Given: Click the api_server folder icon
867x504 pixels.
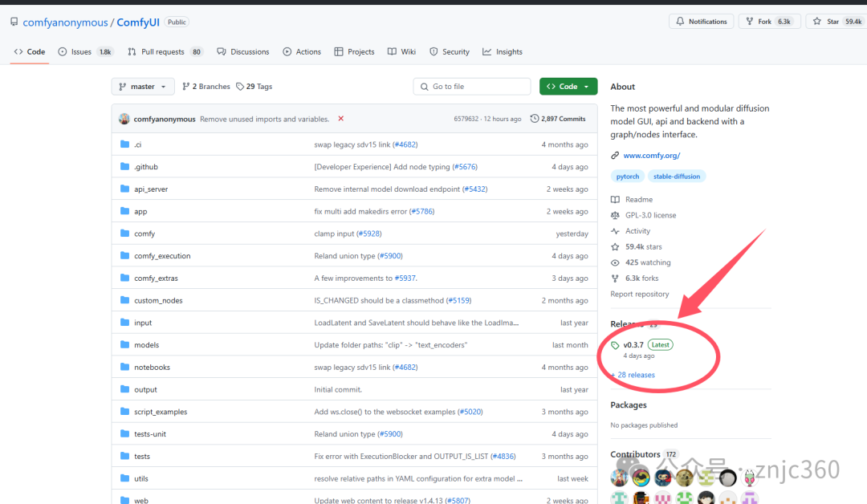Looking at the screenshot, I should (x=125, y=189).
